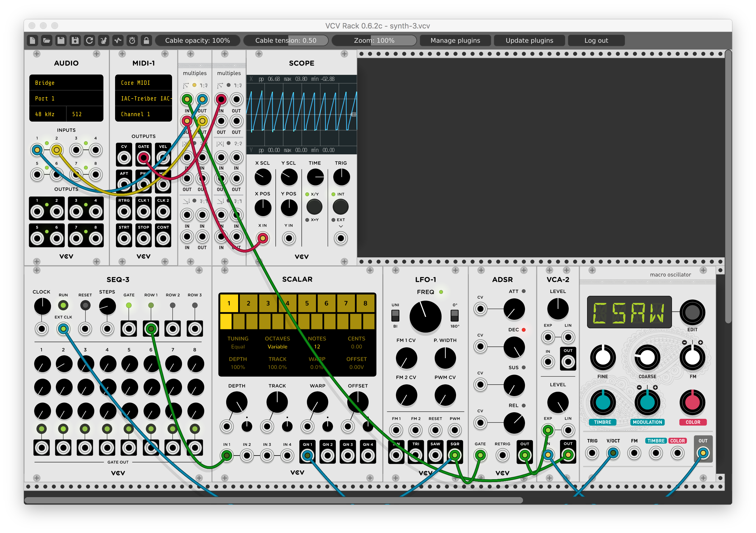This screenshot has width=756, height=533.
Task: Create a new patch with toolbar icon
Action: (x=32, y=40)
